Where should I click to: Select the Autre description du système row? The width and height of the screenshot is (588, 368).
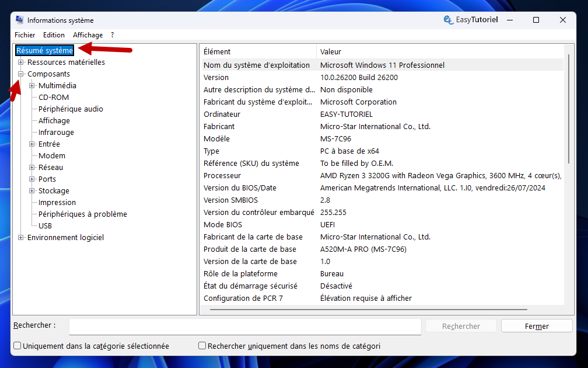coord(383,89)
